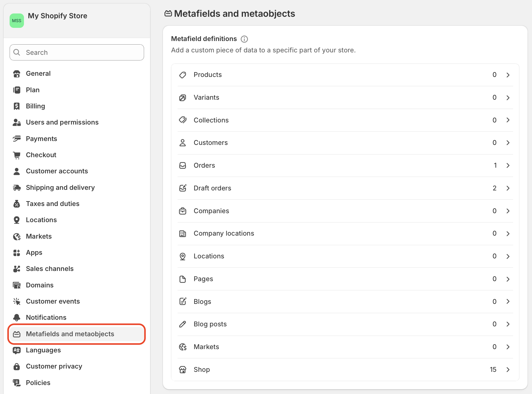Go to Payments settings
Screen dimensions: 532x394
tap(41, 139)
